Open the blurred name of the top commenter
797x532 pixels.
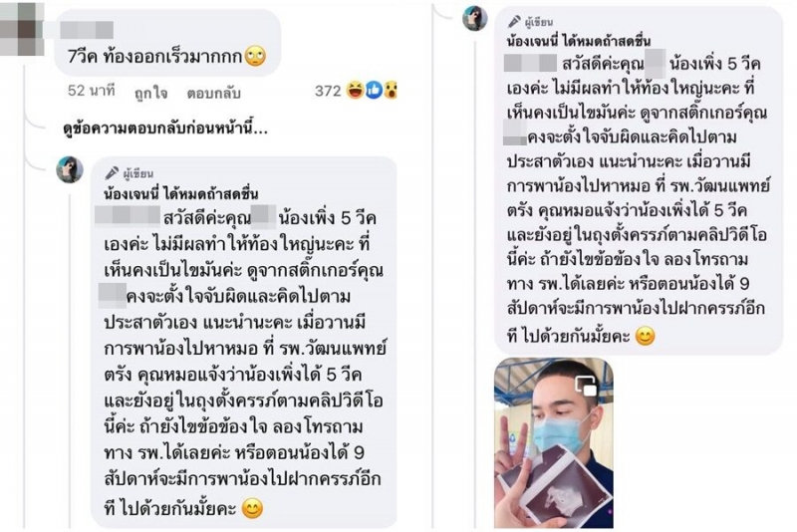click(x=87, y=30)
